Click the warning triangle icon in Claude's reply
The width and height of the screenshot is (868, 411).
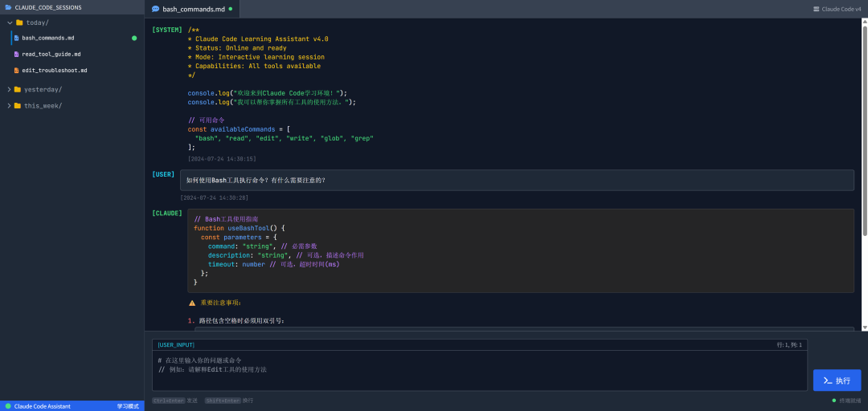(192, 303)
